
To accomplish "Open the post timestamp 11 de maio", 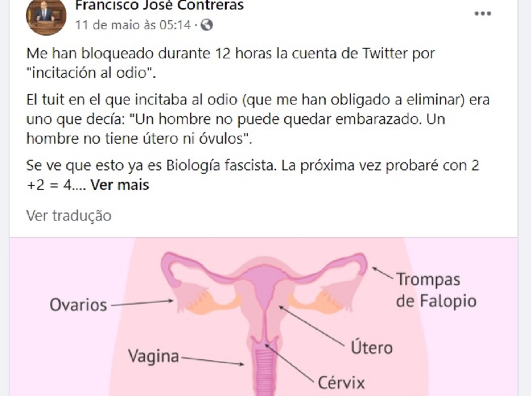I will click(x=133, y=25).
